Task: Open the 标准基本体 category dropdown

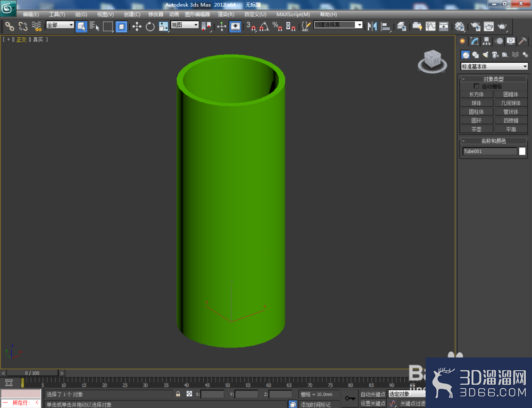Action: click(494, 66)
